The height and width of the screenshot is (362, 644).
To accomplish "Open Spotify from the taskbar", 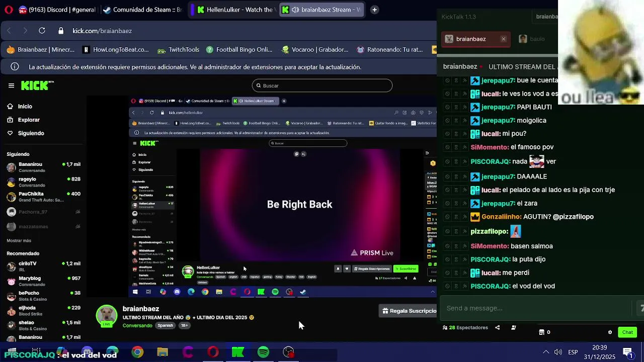I will tap(263, 352).
